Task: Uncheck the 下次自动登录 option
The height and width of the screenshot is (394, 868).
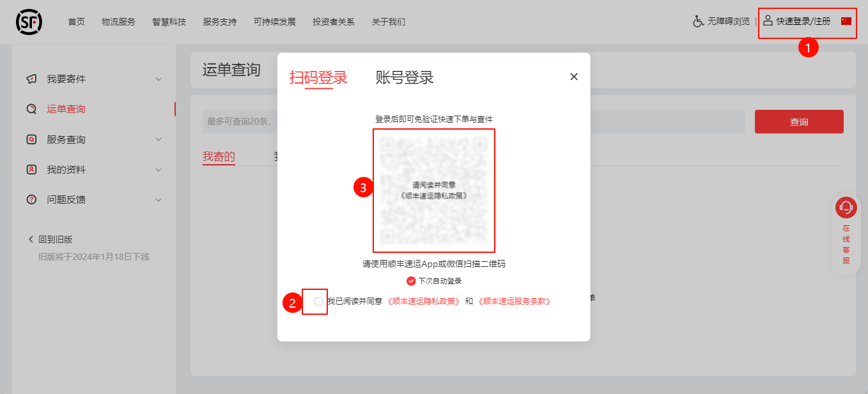Action: click(411, 281)
